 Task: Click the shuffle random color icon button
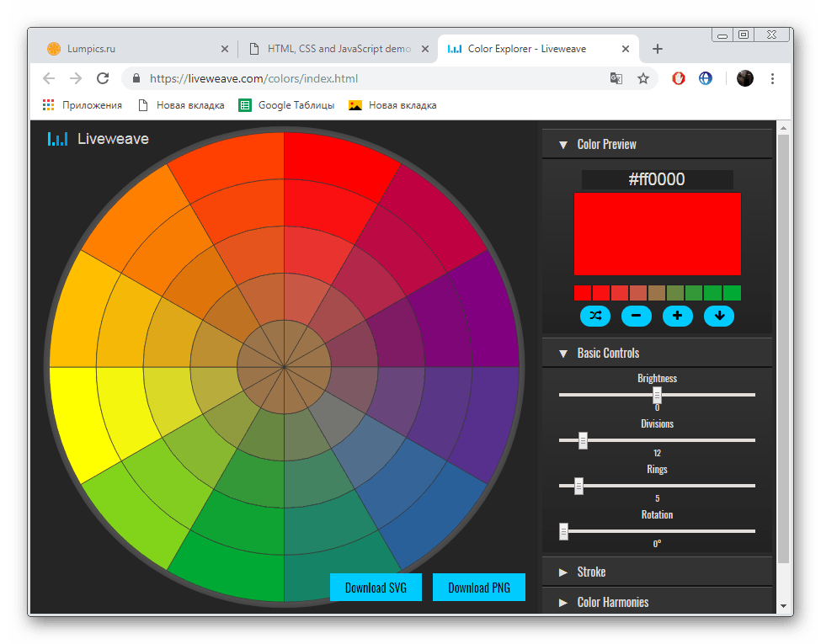coord(595,317)
